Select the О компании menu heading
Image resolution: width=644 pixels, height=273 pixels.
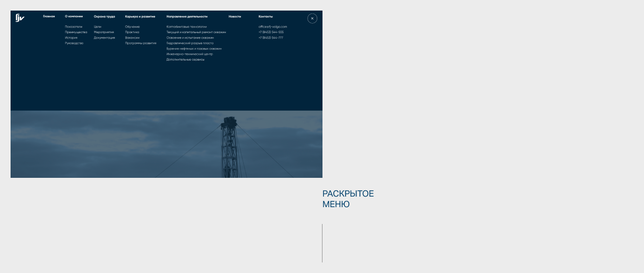point(74,16)
